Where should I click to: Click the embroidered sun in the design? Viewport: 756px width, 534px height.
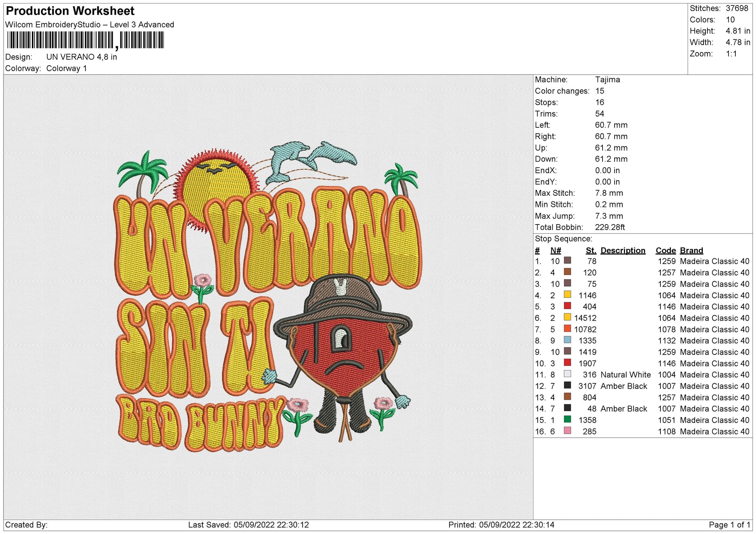[x=216, y=186]
